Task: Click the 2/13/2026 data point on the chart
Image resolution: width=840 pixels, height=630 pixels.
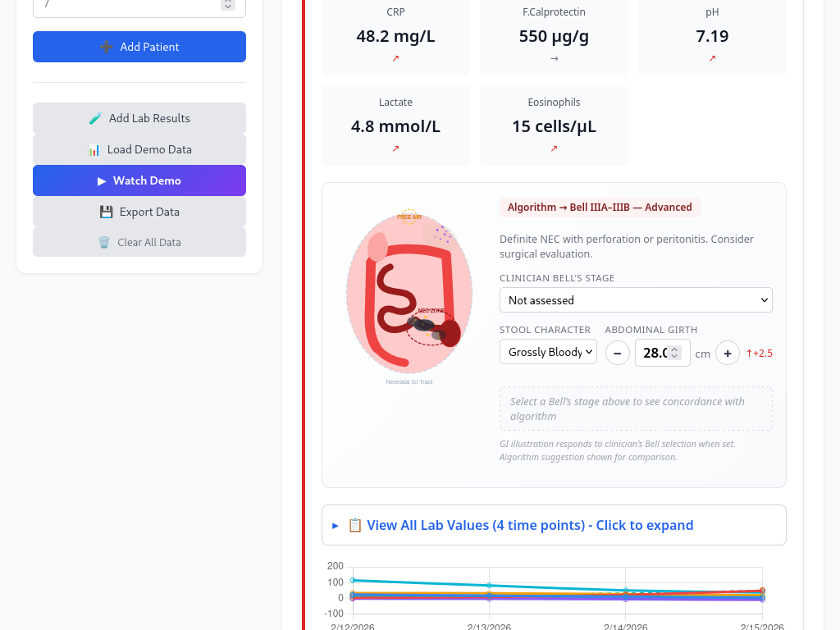Action: click(490, 586)
